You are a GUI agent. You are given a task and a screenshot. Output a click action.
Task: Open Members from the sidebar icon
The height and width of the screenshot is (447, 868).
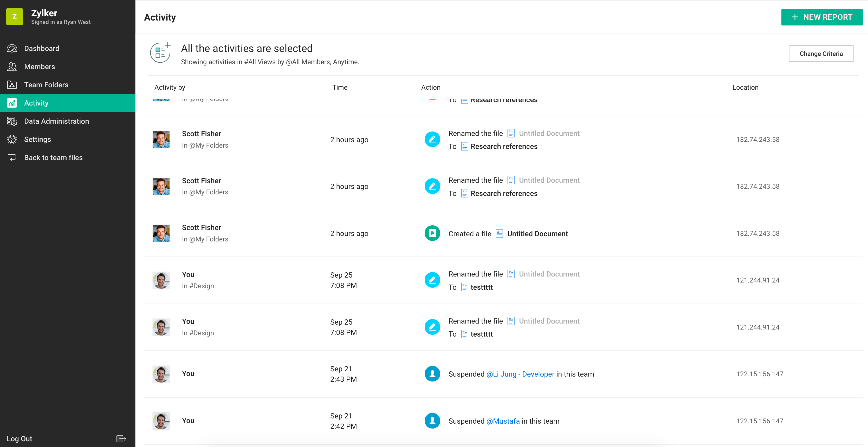point(12,66)
